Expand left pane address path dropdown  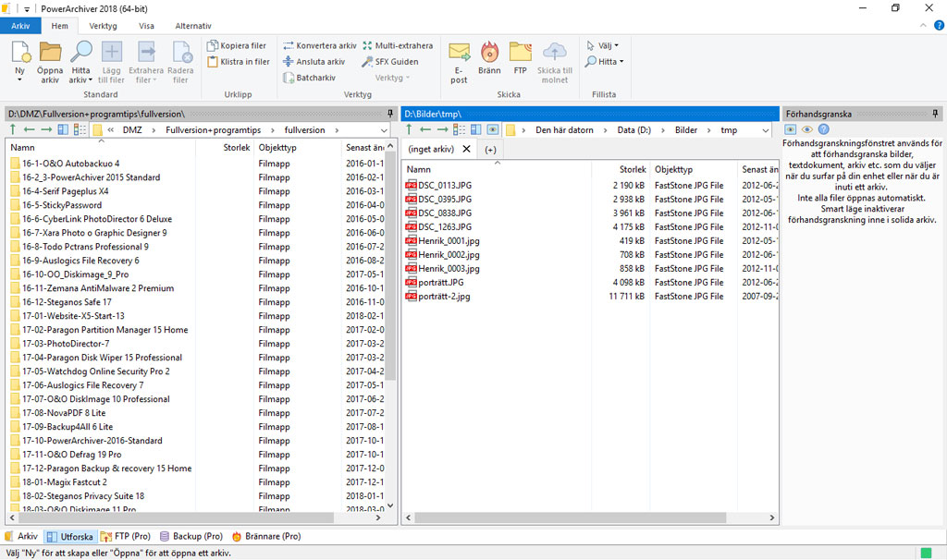384,130
